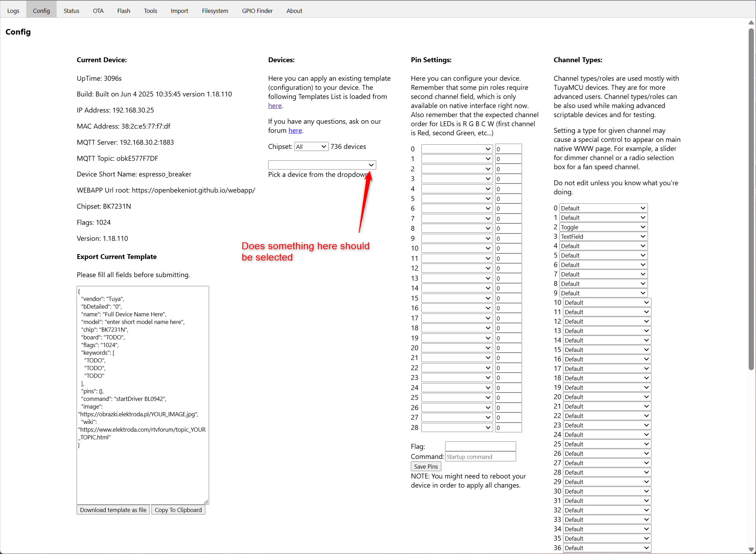The width and height of the screenshot is (756, 554).
Task: Go to the Flash tab
Action: pyautogui.click(x=124, y=10)
